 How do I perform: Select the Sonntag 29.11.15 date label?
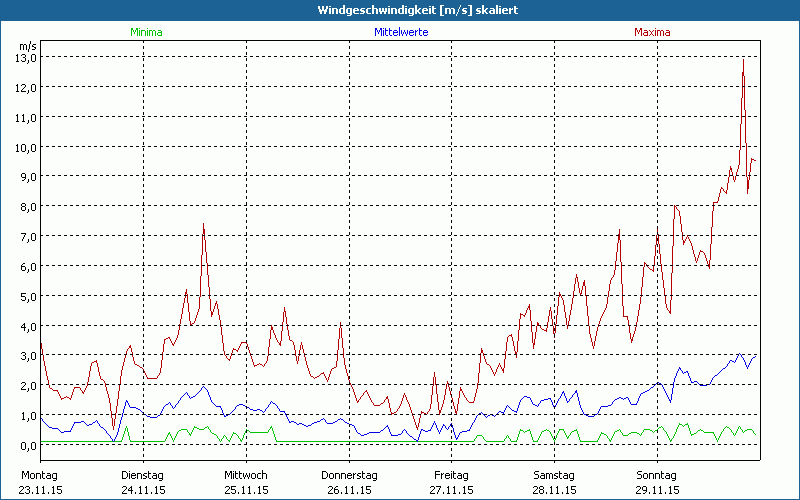(x=657, y=482)
